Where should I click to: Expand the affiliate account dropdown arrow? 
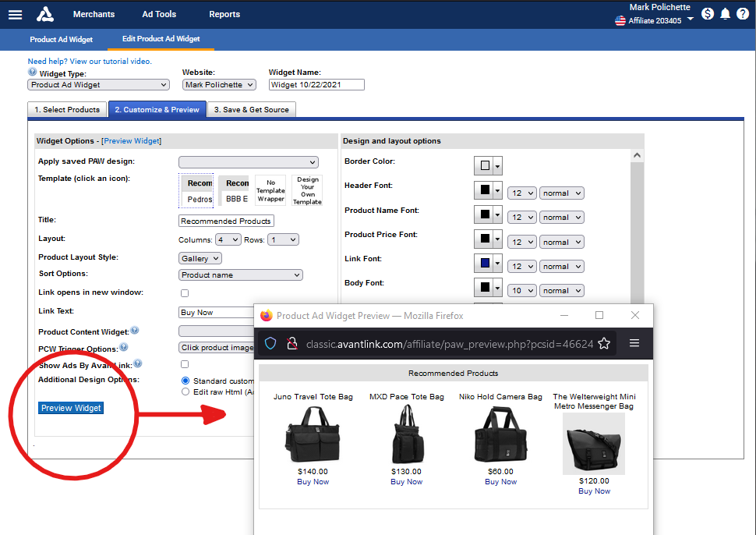[690, 19]
